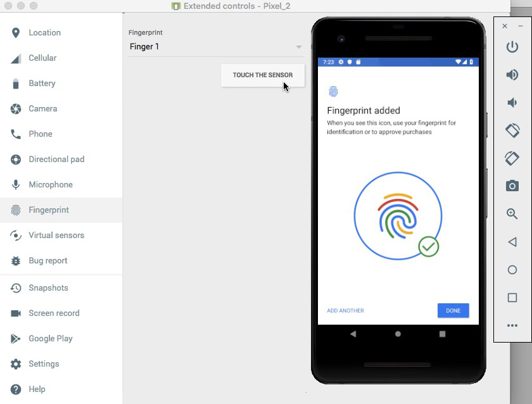Open the Battery panel icon
The image size is (532, 404).
16,84
